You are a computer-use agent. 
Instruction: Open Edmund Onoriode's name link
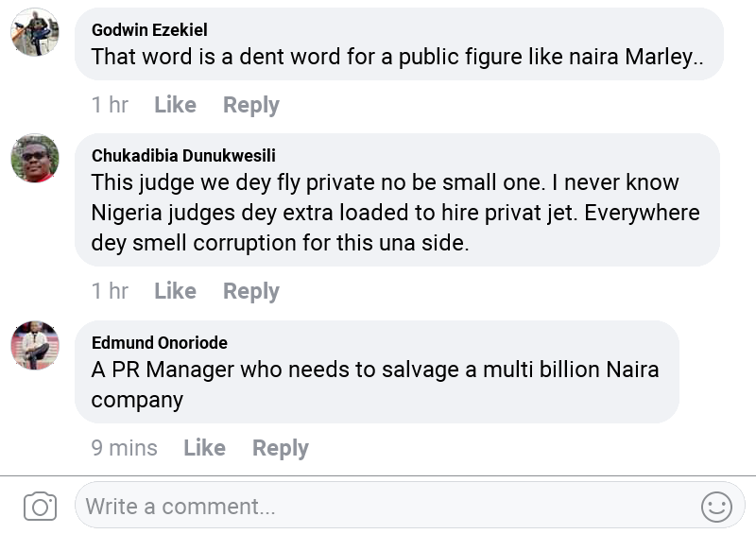[159, 342]
